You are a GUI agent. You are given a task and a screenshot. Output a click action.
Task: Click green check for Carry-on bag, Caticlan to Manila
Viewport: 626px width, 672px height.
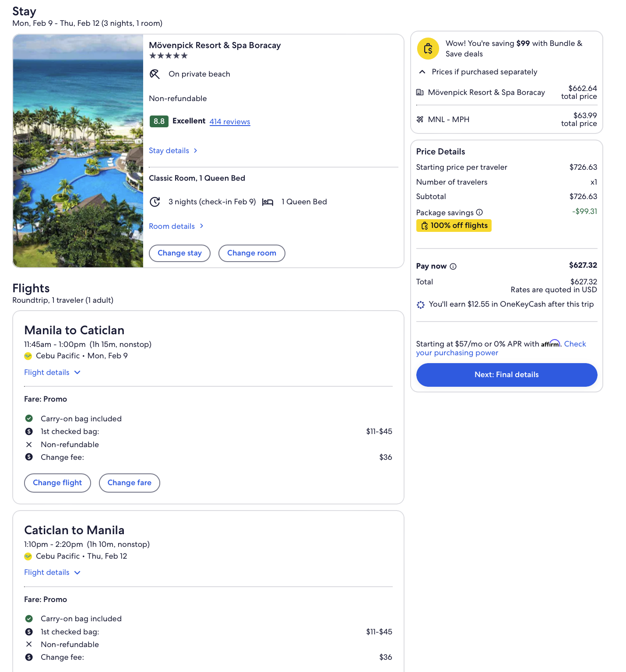pos(29,619)
